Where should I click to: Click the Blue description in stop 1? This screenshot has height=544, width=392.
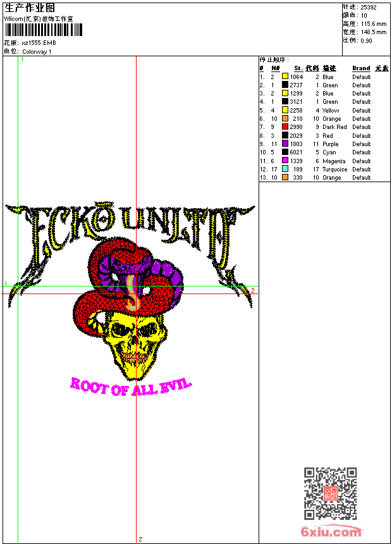[328, 77]
